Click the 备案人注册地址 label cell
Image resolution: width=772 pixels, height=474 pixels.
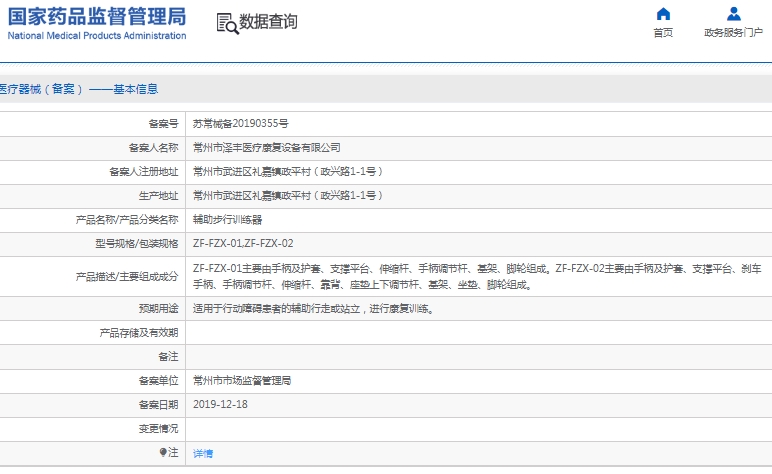[x=144, y=172]
